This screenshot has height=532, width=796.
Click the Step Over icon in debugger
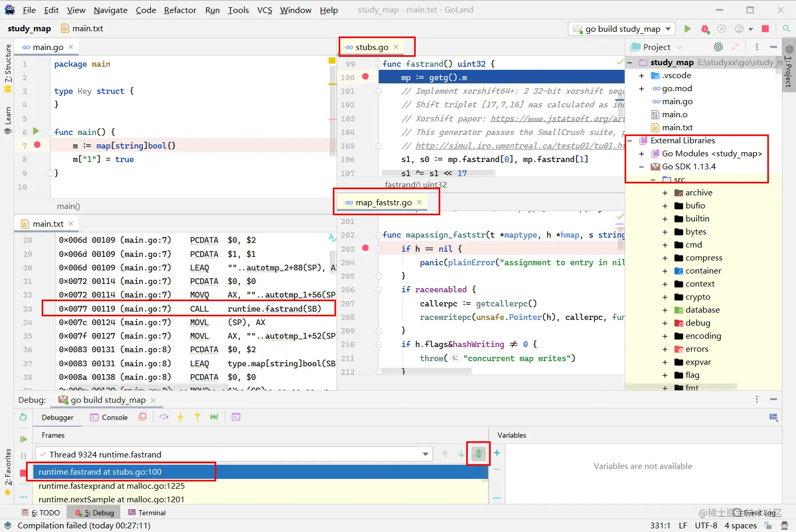(x=164, y=417)
